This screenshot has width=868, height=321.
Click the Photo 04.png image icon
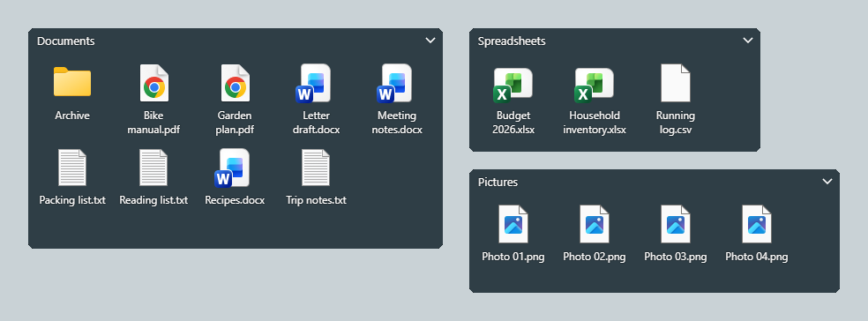757,224
